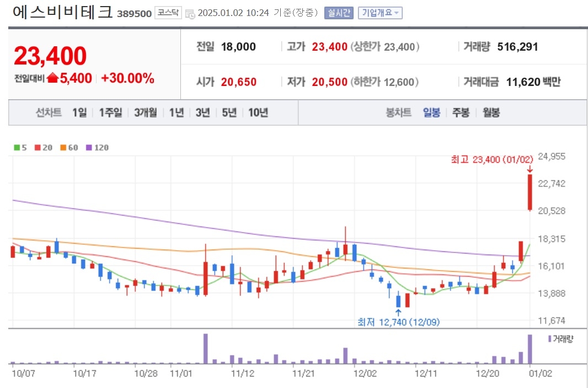Click the 코스닥 market badge
Image resolution: width=588 pixels, height=388 pixels.
point(168,13)
